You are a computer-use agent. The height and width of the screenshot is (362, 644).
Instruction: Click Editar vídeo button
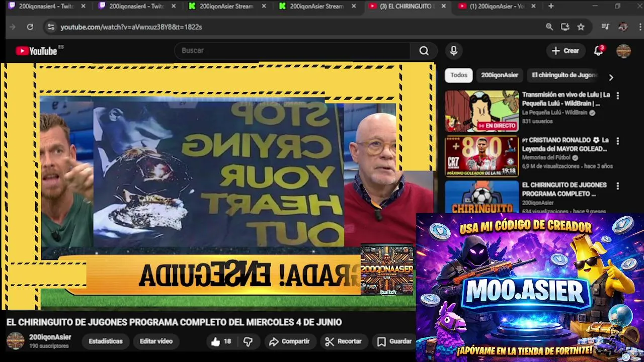156,341
